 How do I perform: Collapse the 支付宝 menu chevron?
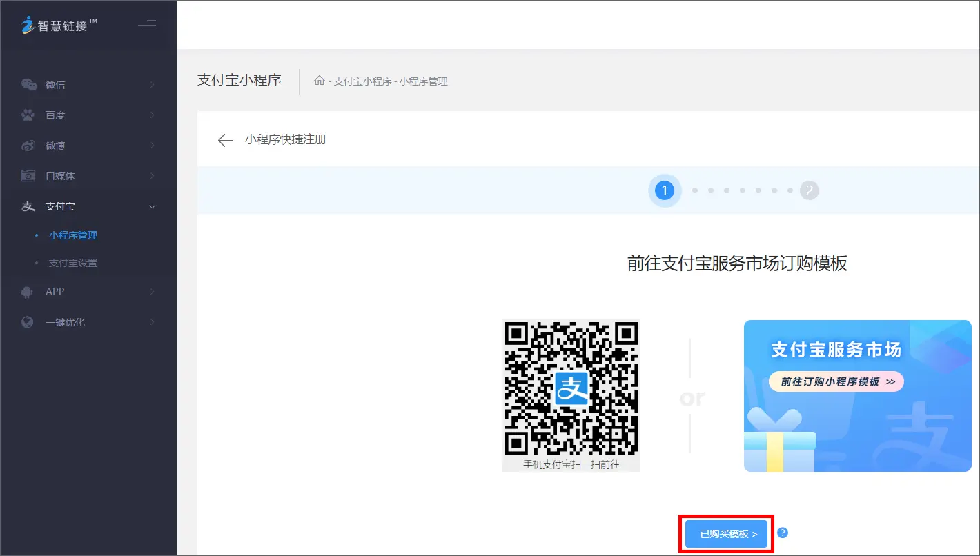153,206
